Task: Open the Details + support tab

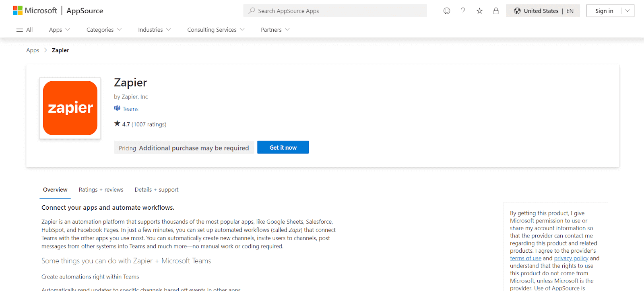Action: tap(157, 190)
